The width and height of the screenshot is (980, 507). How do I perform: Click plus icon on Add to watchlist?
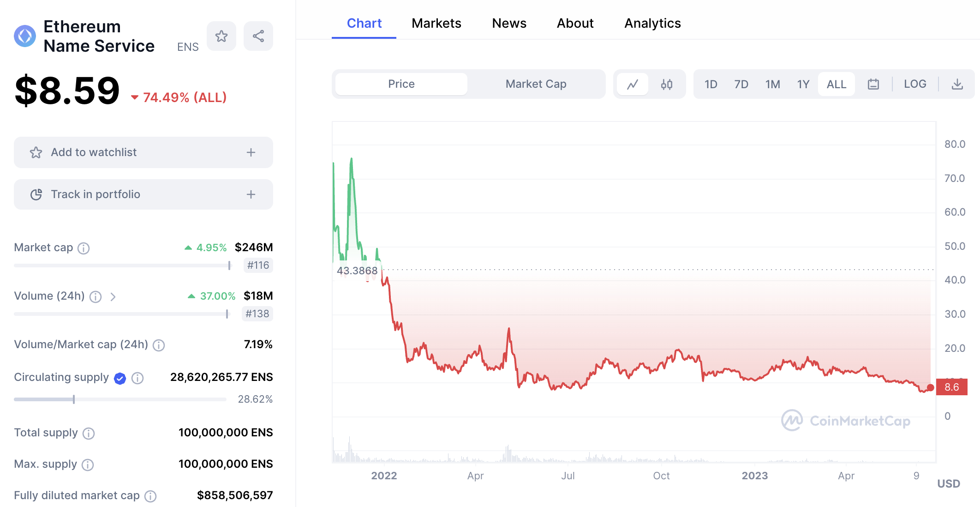(251, 152)
